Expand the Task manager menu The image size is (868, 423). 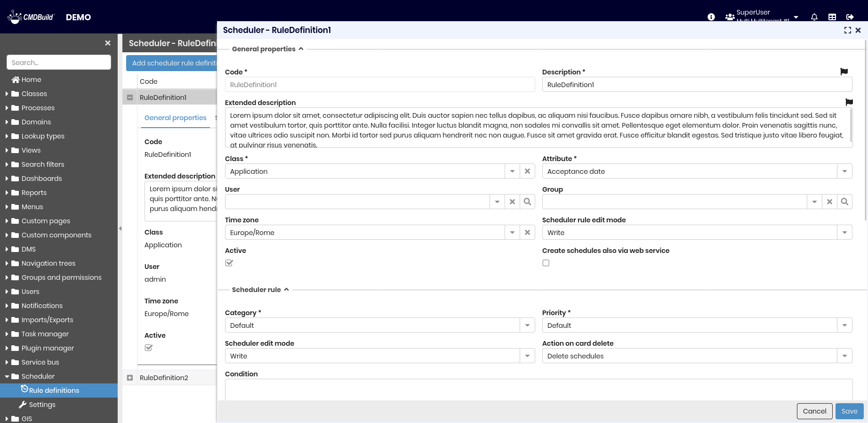click(x=7, y=334)
